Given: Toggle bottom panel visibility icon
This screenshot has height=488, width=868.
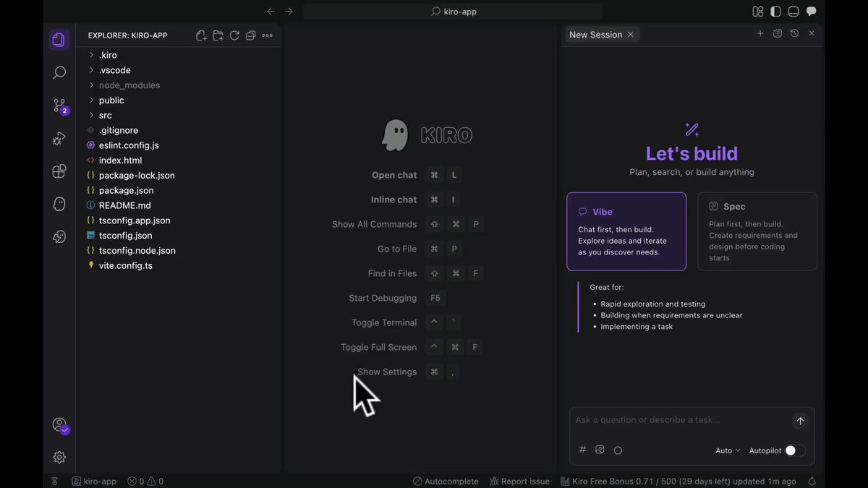Looking at the screenshot, I should click(793, 12).
